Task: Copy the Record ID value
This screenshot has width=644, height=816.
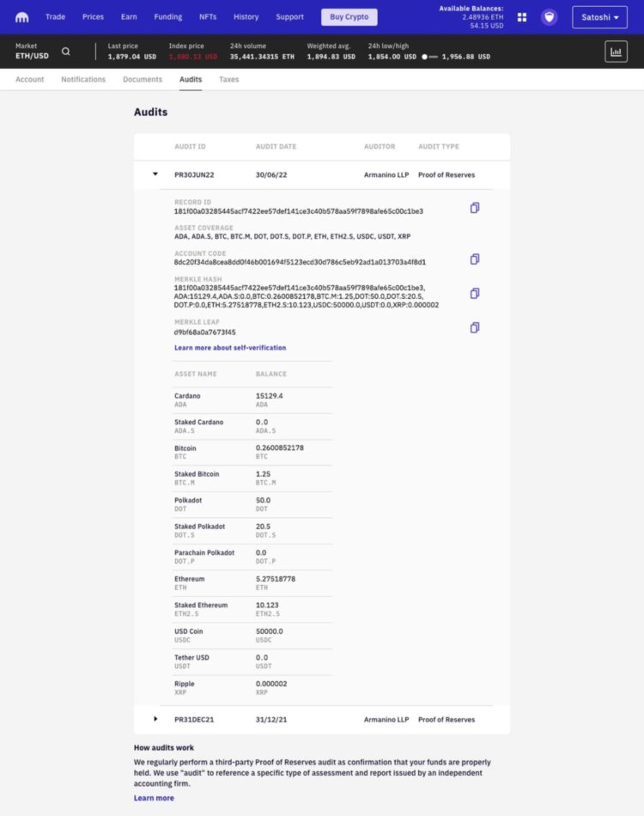Action: click(475, 208)
